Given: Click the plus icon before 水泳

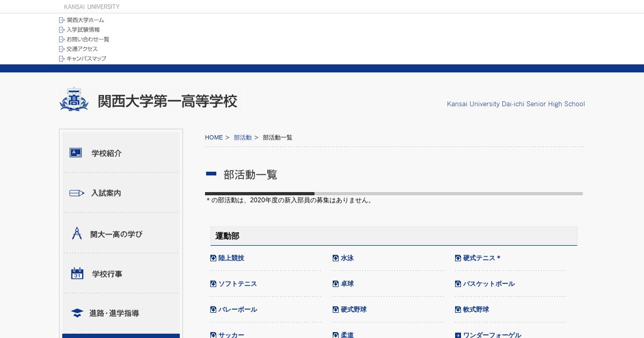Looking at the screenshot, I should click(x=335, y=258).
